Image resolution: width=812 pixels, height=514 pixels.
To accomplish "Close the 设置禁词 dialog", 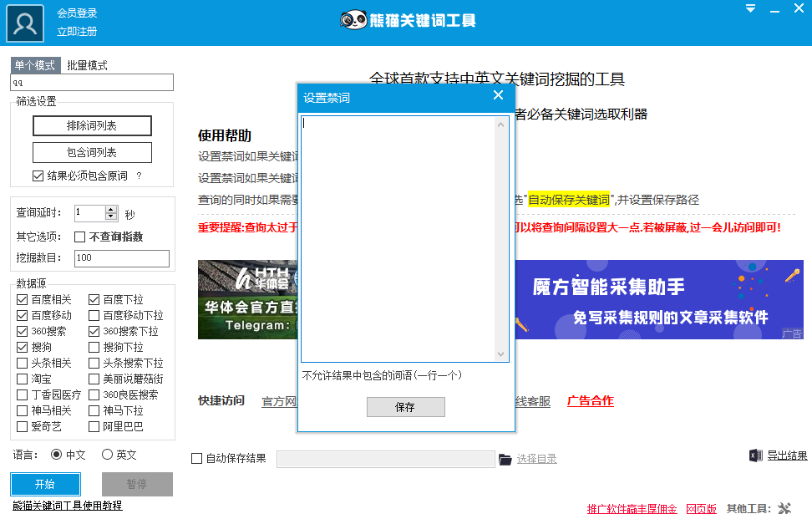I will (x=499, y=96).
